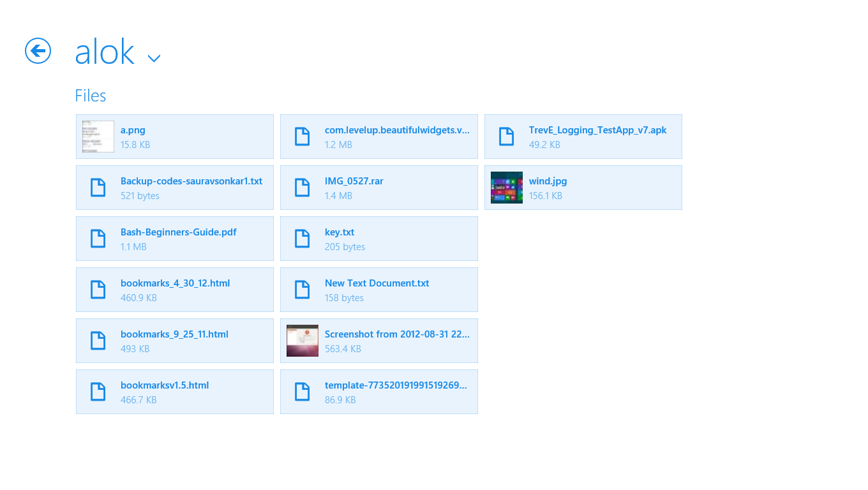This screenshot has height=490, width=868.
Task: Click the New Text Document.txt icon
Action: pos(302,290)
